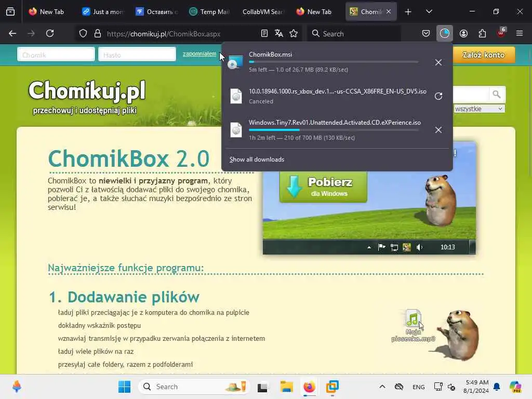This screenshot has height=399, width=532.
Task: Switch to the first New Tab tab
Action: [x=46, y=12]
